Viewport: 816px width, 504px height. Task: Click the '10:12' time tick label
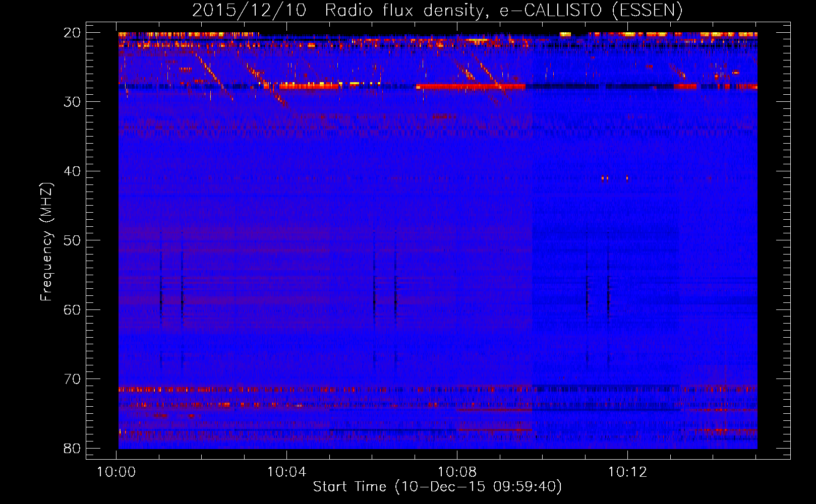tap(627, 472)
